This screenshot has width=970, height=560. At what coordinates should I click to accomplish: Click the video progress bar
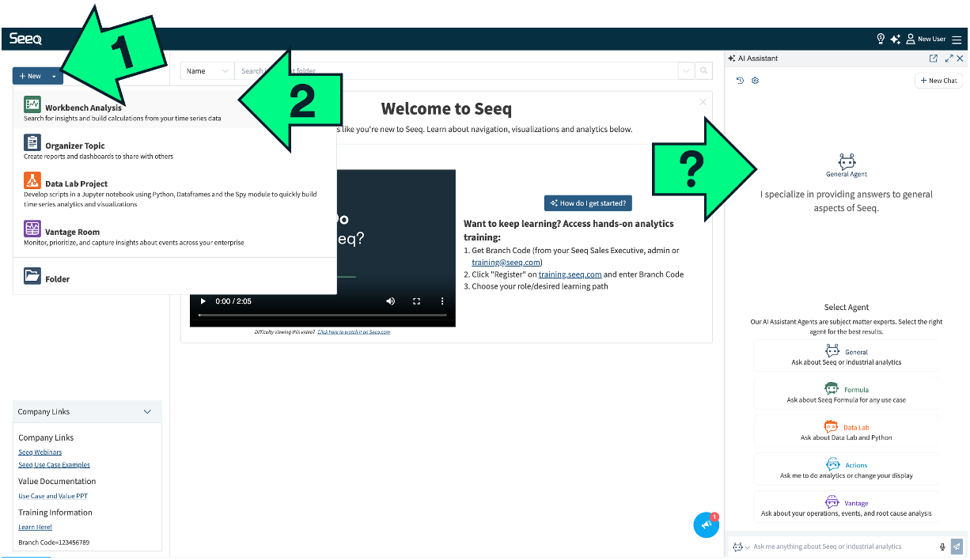tap(322, 316)
